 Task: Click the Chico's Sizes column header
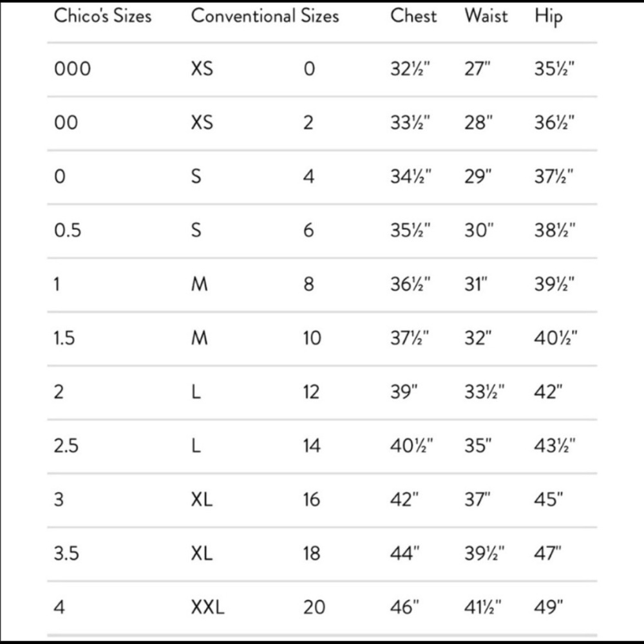[x=102, y=16]
